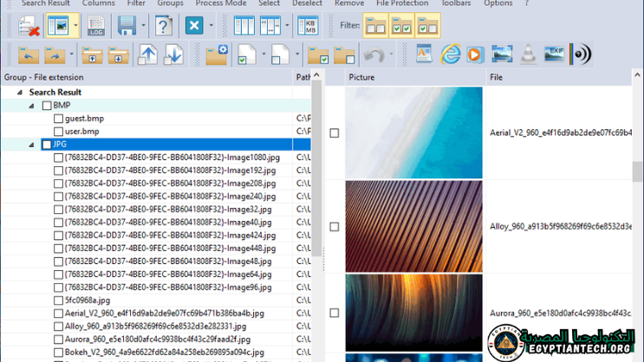Tick checkbox beside Alloy picture preview
The image size is (644, 362).
[x=335, y=227]
